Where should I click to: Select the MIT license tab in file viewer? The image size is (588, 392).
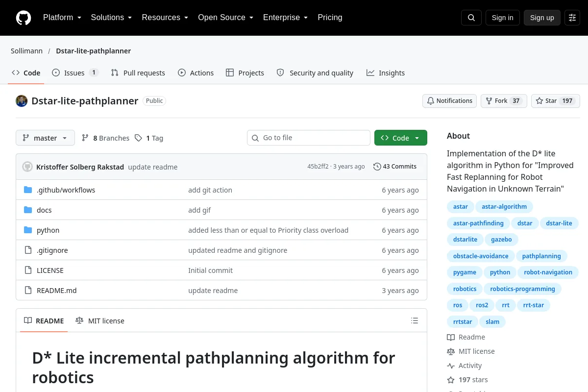click(x=100, y=321)
